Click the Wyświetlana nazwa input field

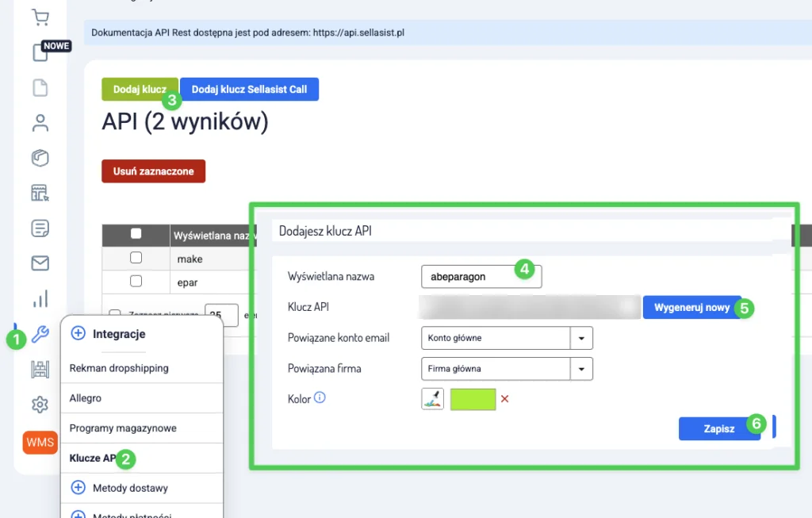click(481, 277)
